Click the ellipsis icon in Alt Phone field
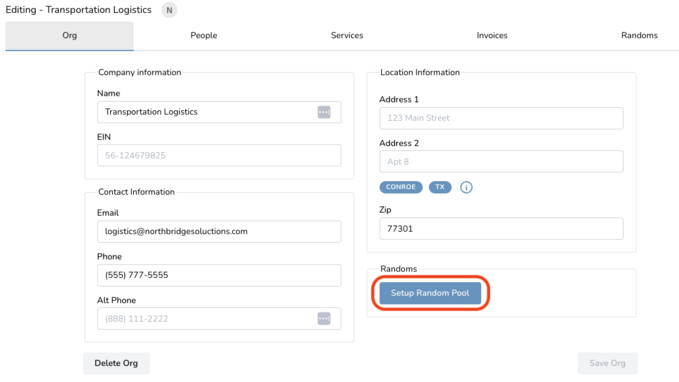 click(x=324, y=318)
